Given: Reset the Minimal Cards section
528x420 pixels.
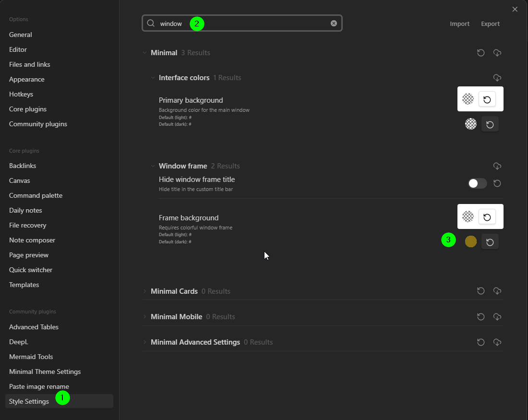Looking at the screenshot, I should tap(481, 291).
